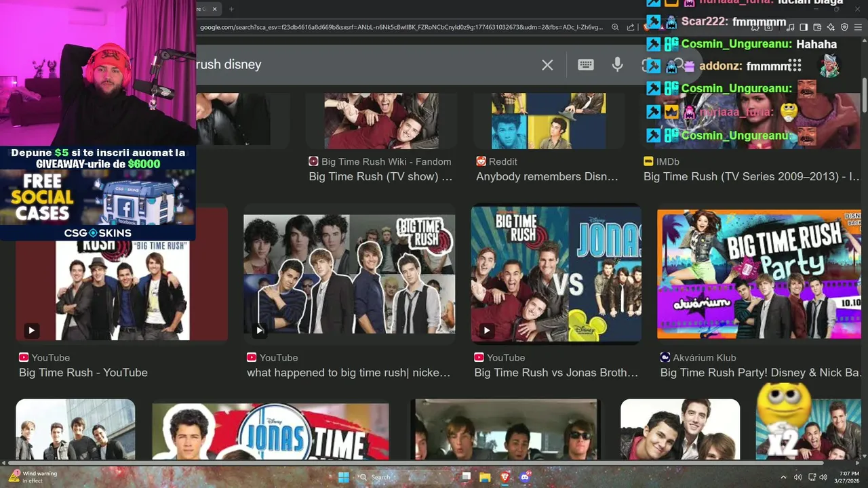The height and width of the screenshot is (488, 868).
Task: Open the Brave VPN shield icon
Action: click(844, 27)
